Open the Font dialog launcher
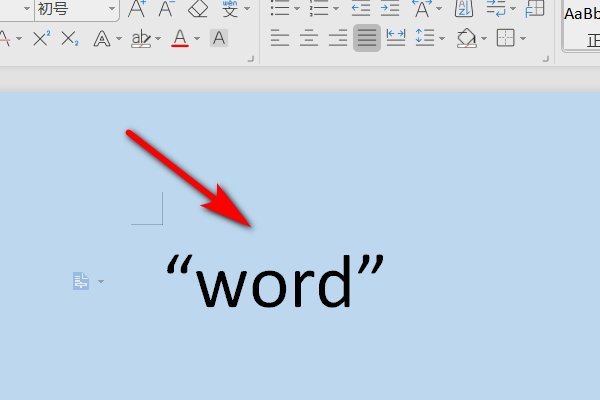Screen dimensions: 600x400 (251, 59)
